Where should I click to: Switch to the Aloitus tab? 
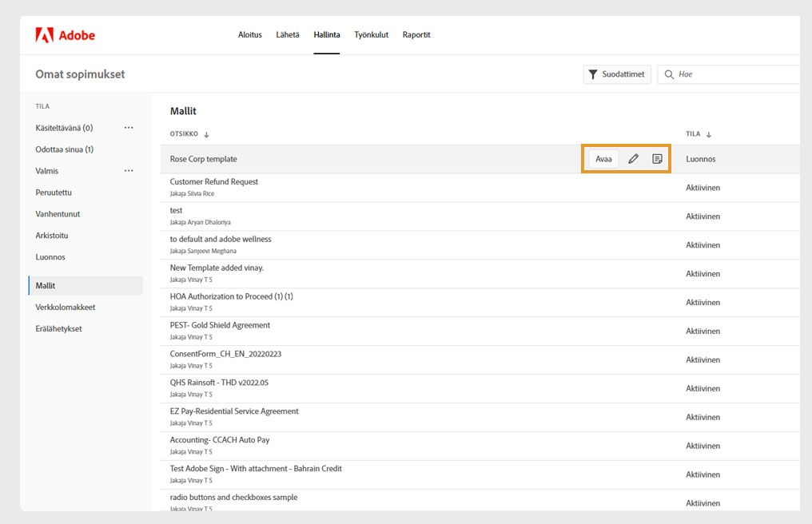point(250,35)
